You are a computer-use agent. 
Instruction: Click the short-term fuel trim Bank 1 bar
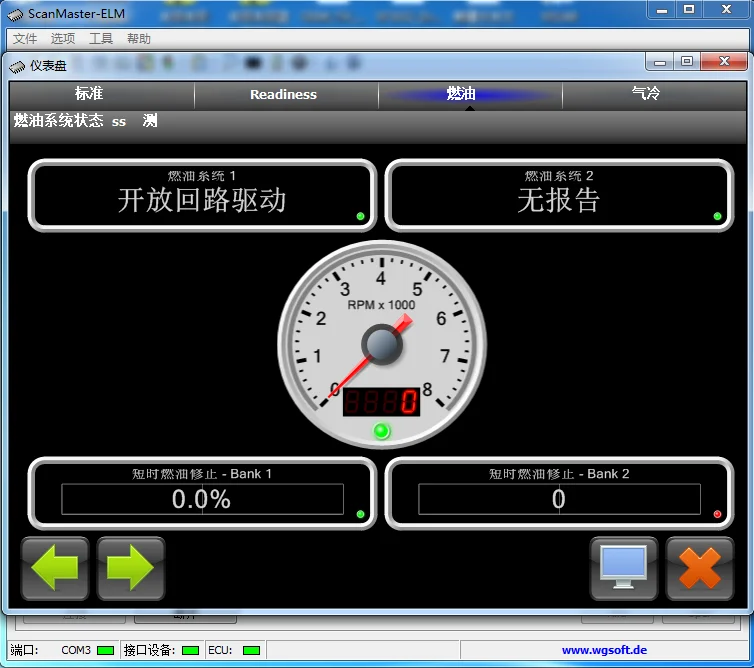202,499
